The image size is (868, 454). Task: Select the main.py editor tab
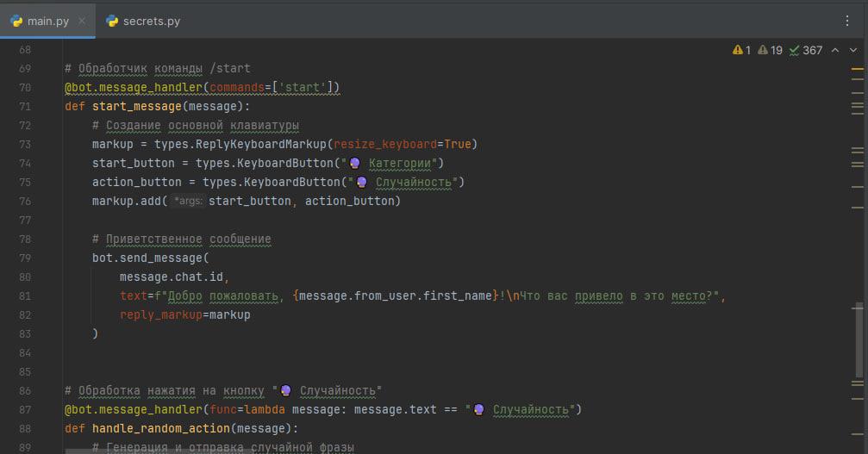(x=47, y=21)
